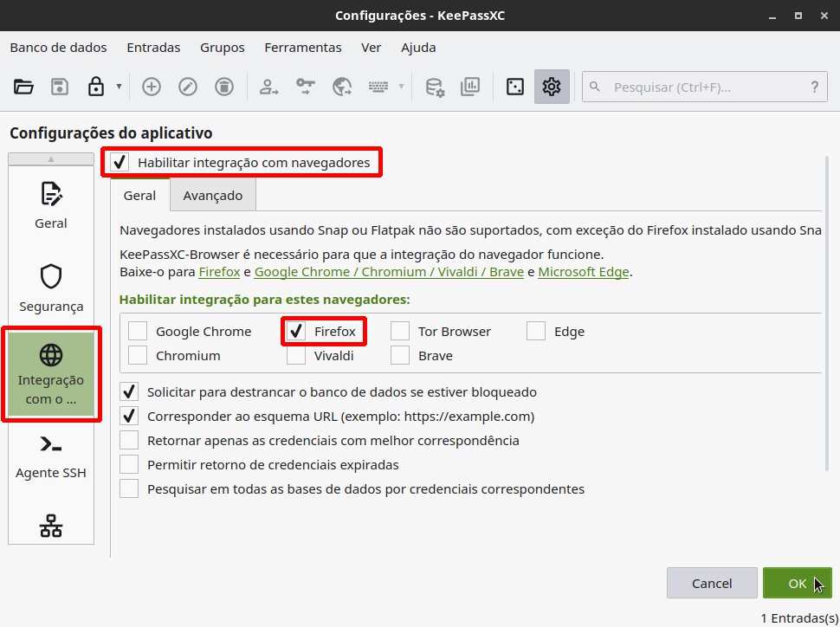The width and height of the screenshot is (840, 627).
Task: Open the Banco de dados menu
Action: (58, 48)
